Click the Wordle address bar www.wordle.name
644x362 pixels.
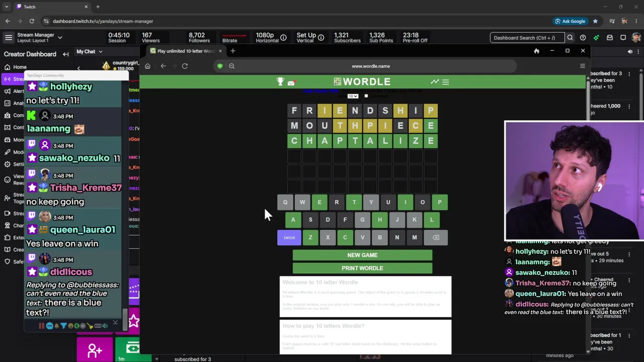click(371, 66)
